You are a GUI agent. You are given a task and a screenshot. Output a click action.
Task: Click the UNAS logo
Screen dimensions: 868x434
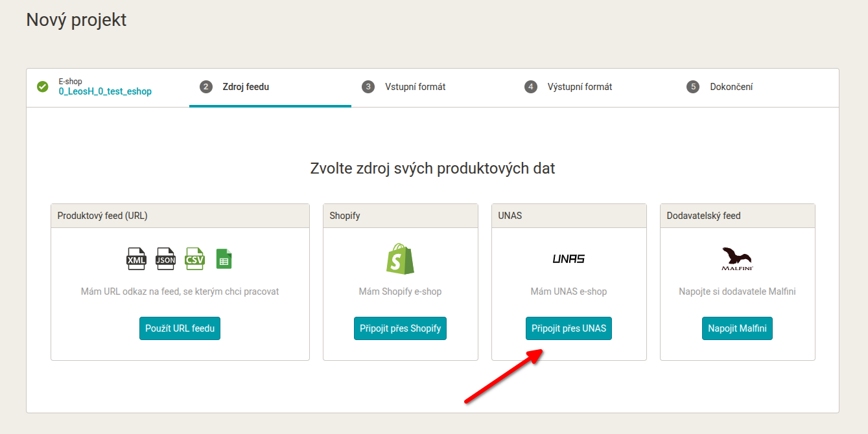[x=569, y=259]
